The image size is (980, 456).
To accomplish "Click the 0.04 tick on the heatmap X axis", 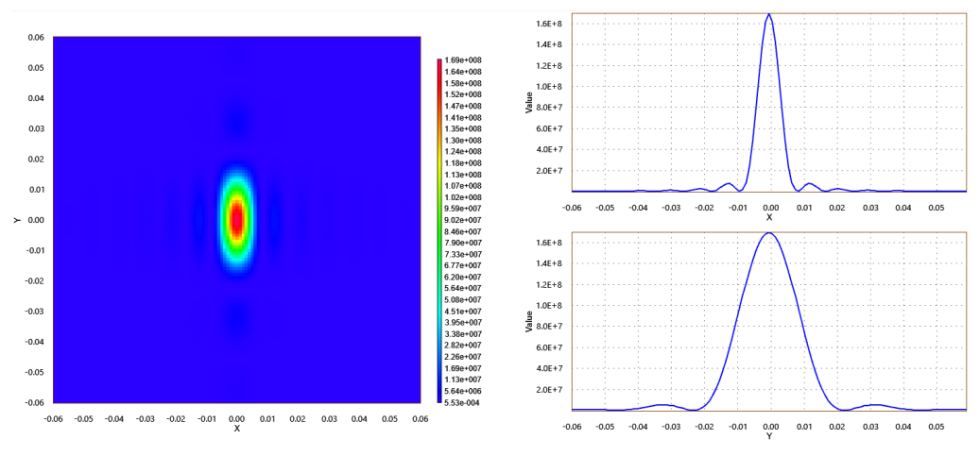I will pyautogui.click(x=359, y=417).
